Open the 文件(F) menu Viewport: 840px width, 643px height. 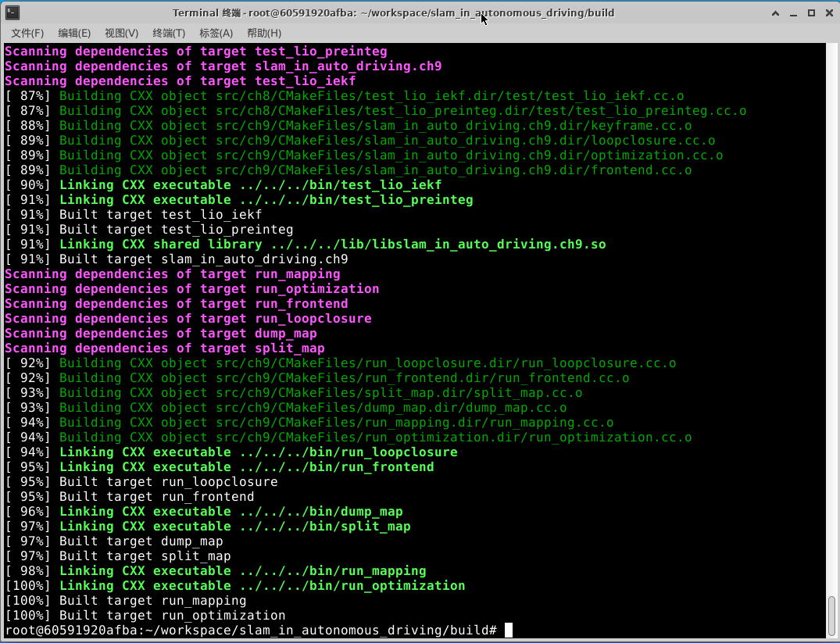click(x=27, y=33)
